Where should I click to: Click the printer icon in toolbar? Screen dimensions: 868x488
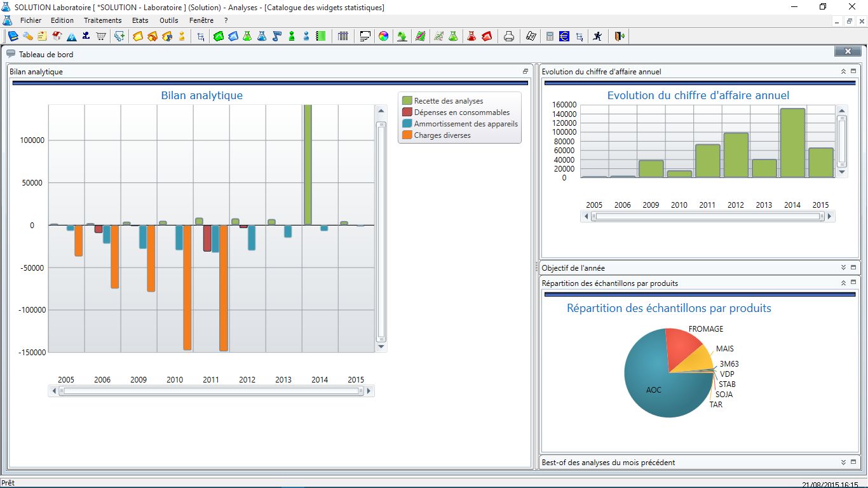tap(508, 36)
